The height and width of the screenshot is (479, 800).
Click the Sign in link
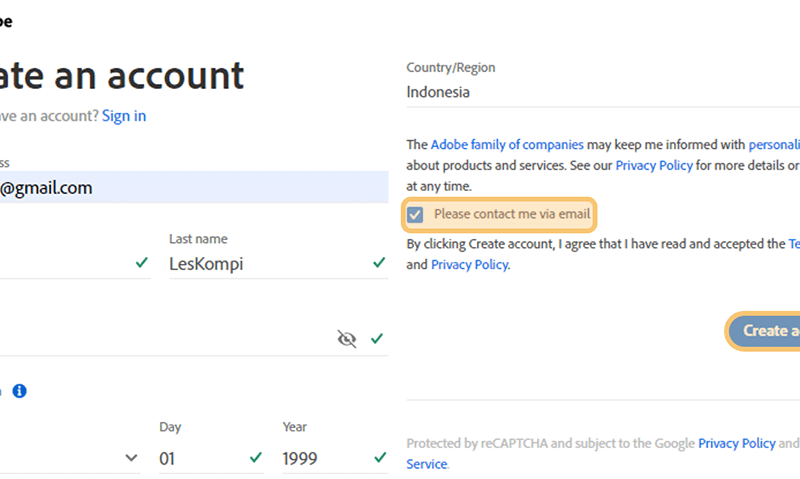click(x=124, y=116)
